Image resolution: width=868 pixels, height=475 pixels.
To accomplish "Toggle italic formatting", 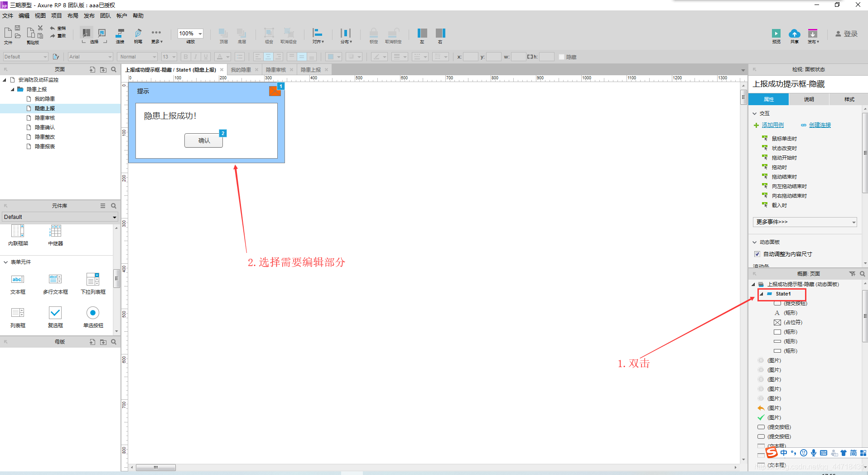I will click(x=196, y=57).
